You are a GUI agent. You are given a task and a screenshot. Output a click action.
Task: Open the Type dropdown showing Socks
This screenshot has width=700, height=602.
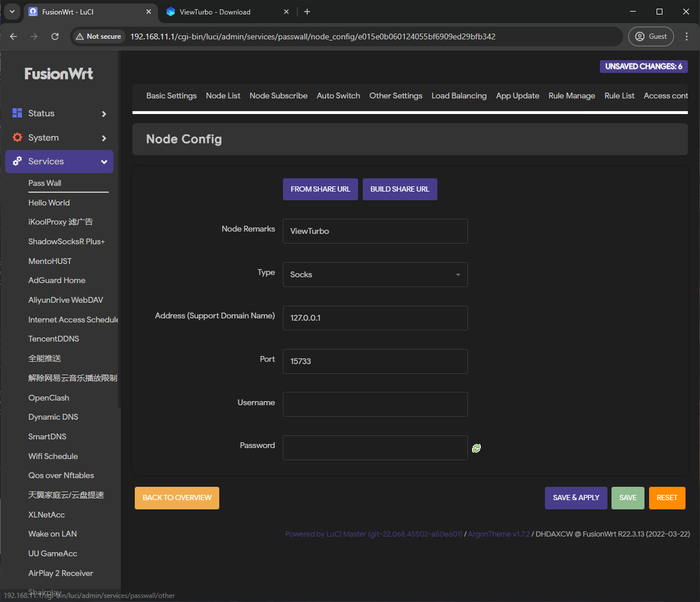(375, 274)
